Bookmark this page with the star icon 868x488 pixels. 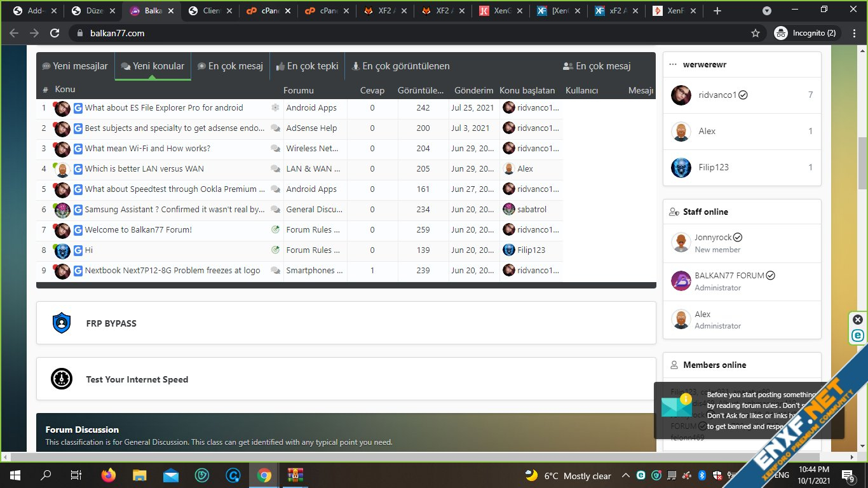pyautogui.click(x=755, y=33)
